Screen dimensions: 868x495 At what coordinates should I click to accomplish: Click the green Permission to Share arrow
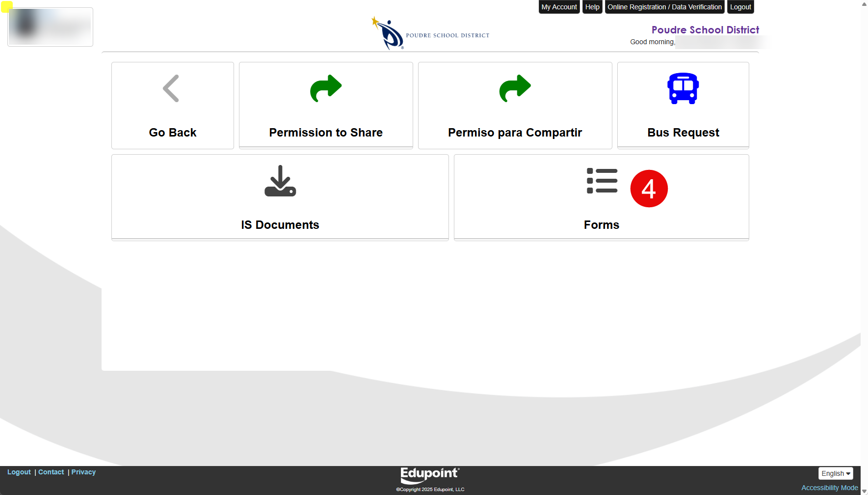pyautogui.click(x=326, y=88)
